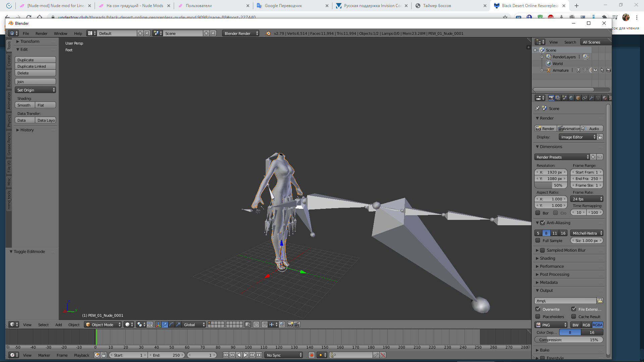Adjust the Compression slider
This screenshot has width=644, height=362.
(569, 340)
